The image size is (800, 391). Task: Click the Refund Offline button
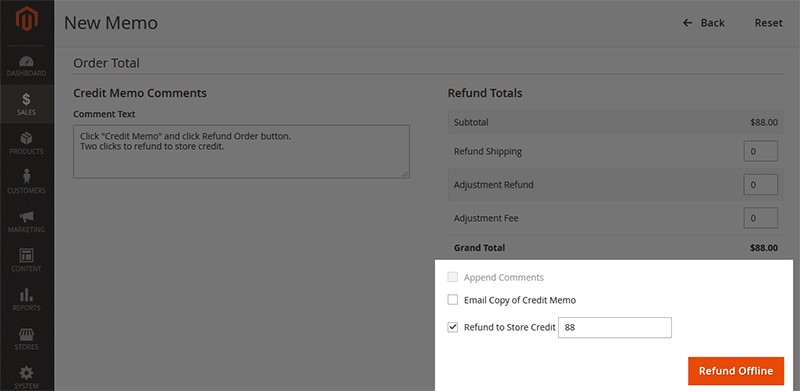[736, 371]
